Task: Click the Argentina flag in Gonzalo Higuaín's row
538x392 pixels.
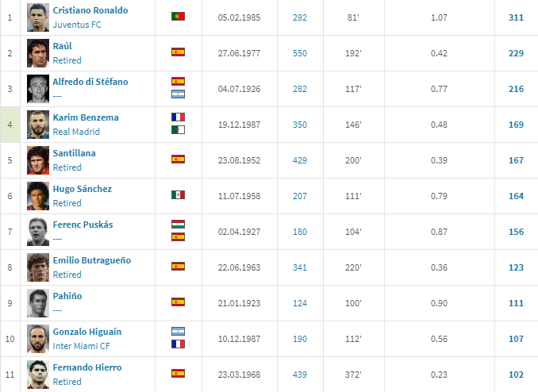Action: pos(178,331)
